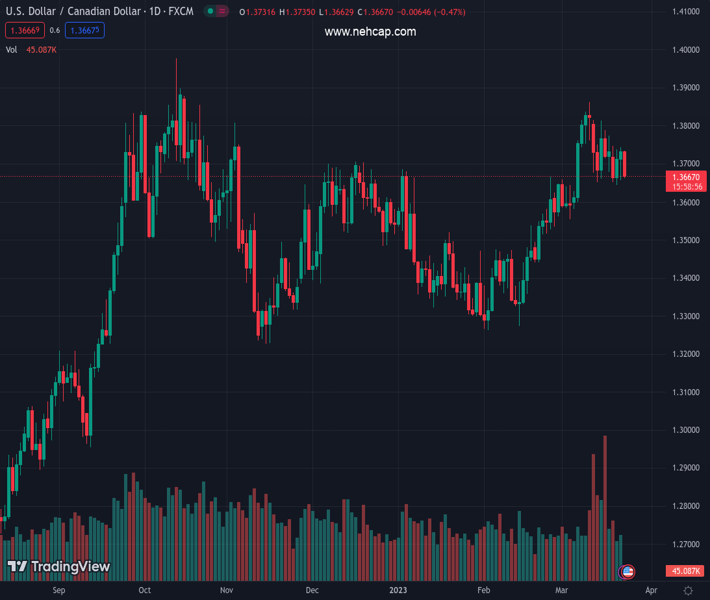The image size is (710, 600).
Task: Click the Apr label on time axis
Action: (651, 590)
